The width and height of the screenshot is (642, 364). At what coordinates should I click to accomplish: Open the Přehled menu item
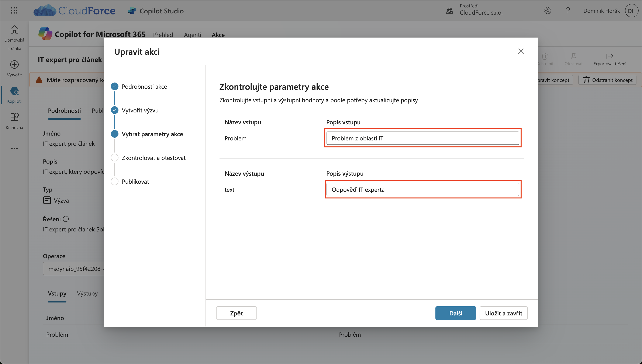pyautogui.click(x=163, y=35)
